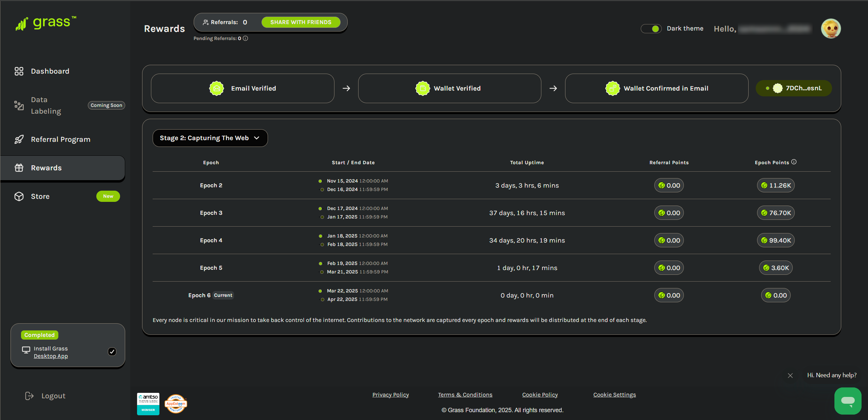Click the user avatar image

830,28
